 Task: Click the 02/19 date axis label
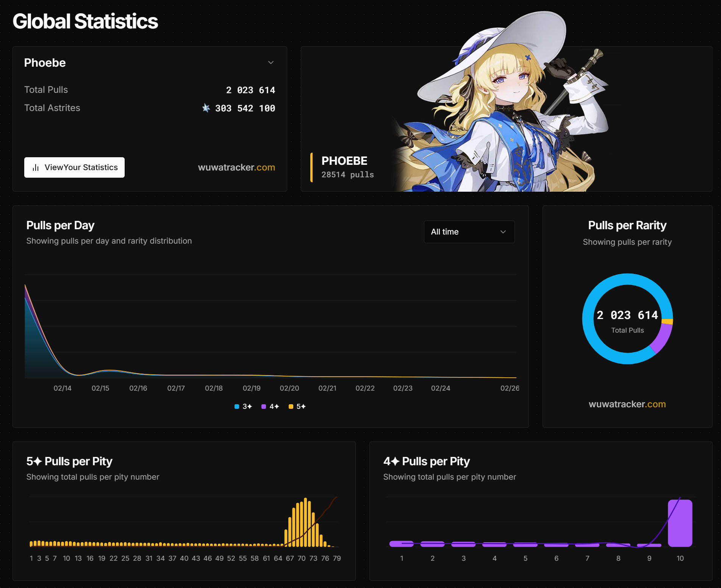[252, 388]
